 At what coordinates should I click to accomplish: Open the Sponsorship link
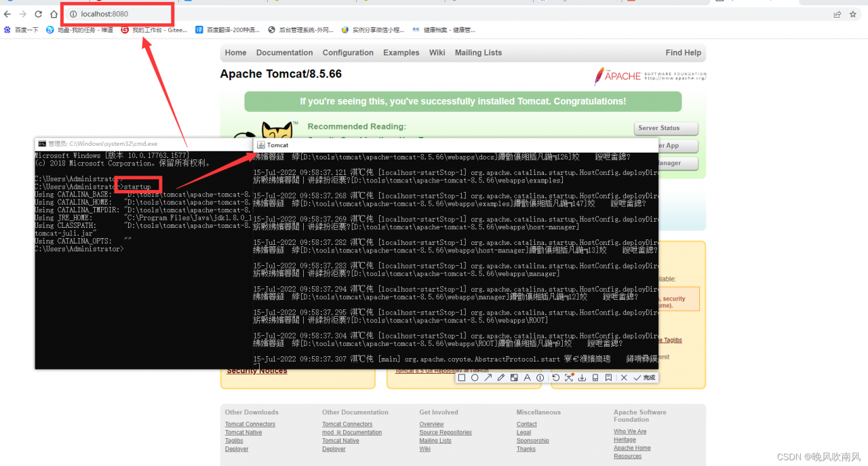(x=532, y=441)
